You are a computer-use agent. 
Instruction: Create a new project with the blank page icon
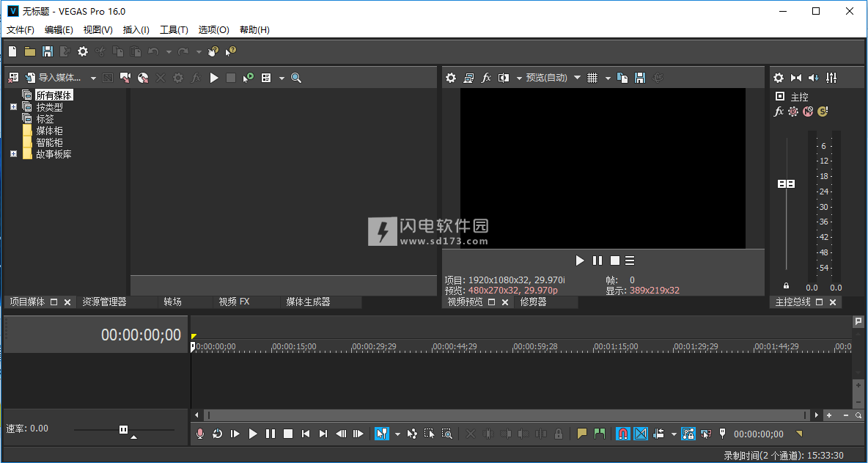(x=12, y=51)
